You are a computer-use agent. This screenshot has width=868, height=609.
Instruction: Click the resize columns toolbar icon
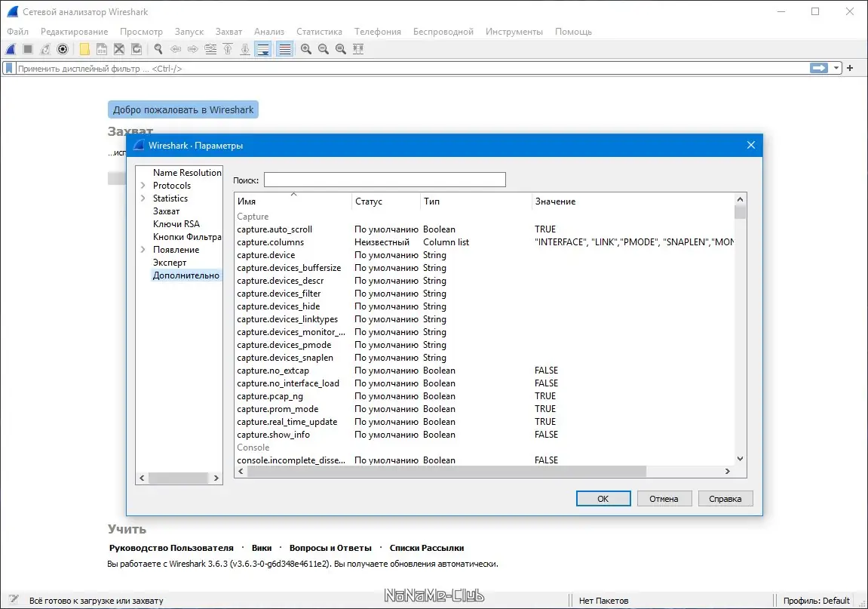pyautogui.click(x=358, y=49)
